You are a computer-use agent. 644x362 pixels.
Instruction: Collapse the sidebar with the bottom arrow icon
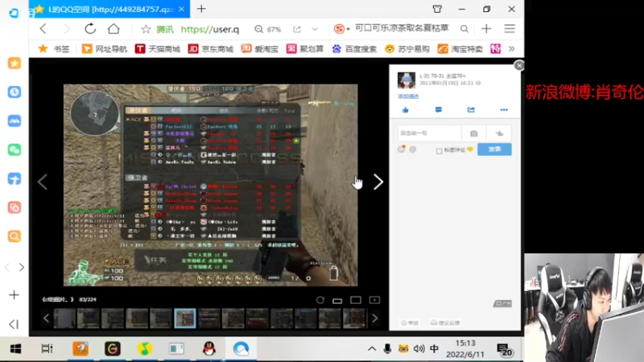[x=14, y=324]
